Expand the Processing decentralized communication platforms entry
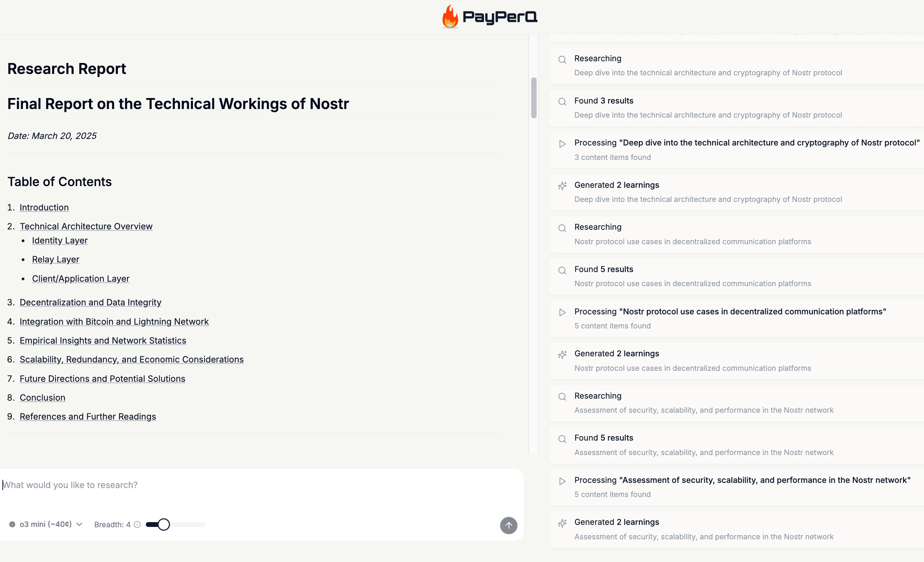 pos(562,312)
